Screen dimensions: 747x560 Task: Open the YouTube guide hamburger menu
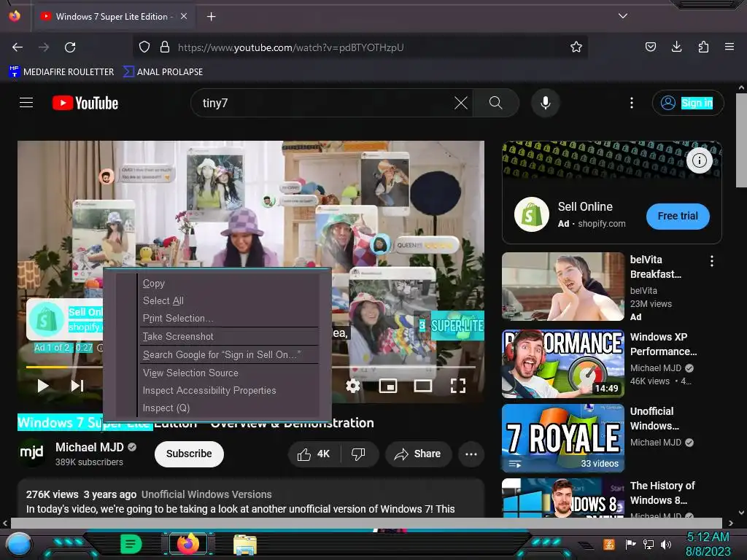pos(26,103)
